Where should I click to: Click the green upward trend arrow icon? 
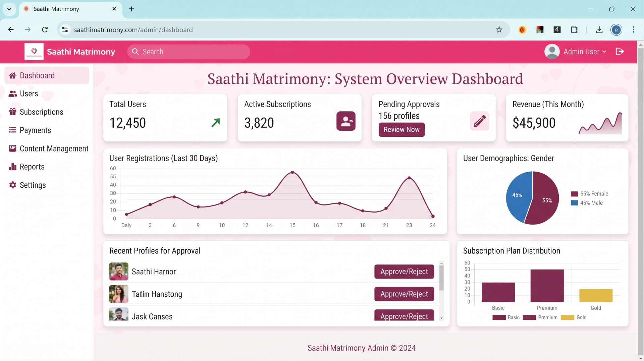pyautogui.click(x=216, y=123)
